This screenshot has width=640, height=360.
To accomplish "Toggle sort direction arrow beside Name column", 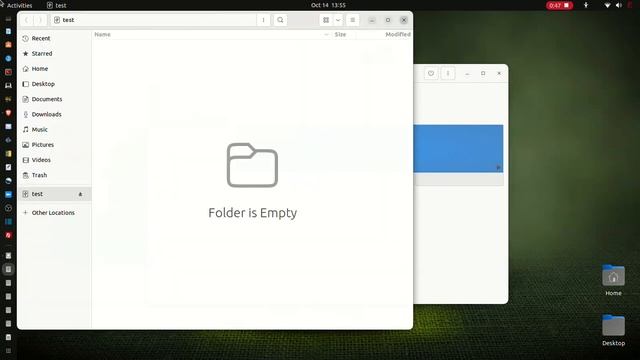I will (326, 35).
